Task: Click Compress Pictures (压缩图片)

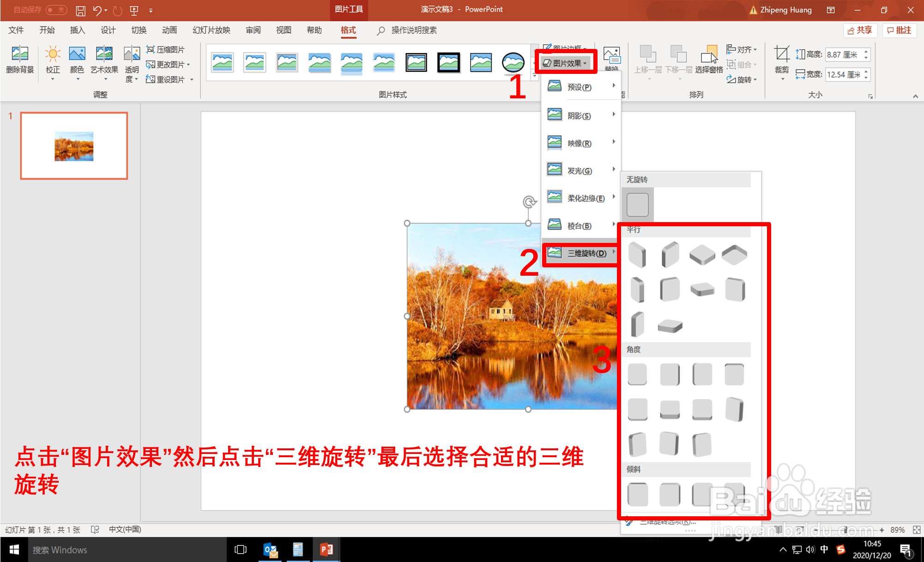Action: pyautogui.click(x=166, y=49)
